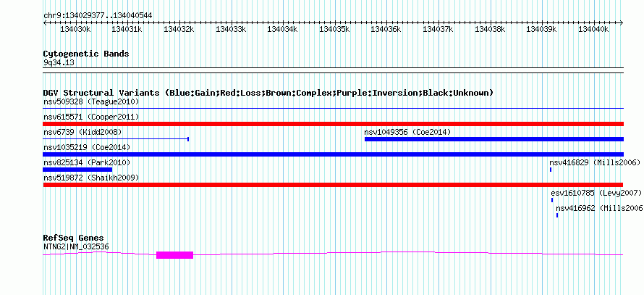Open nsv519872 (Shaikh2009) variant label
This screenshot has width=644, height=295.
coord(91,178)
